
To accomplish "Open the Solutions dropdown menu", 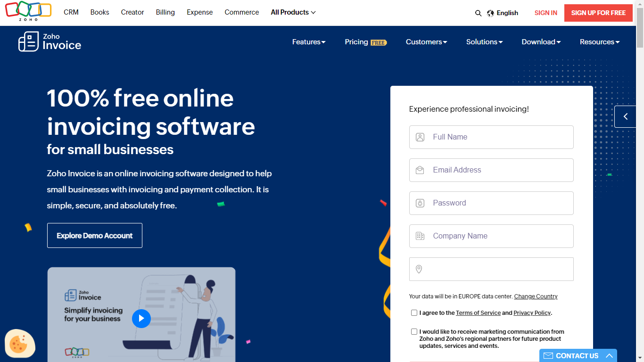I will tap(484, 42).
